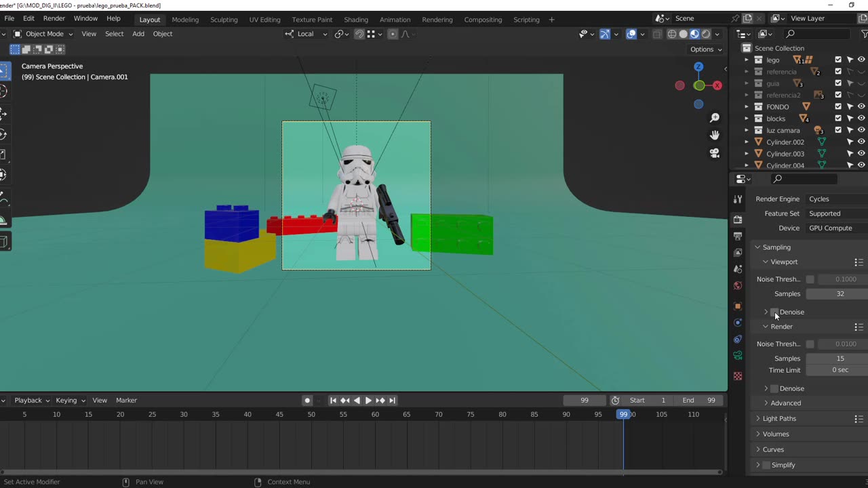Viewport: 868px width, 488px height.
Task: Open the Device GPU Compute dropdown
Action: click(837, 228)
